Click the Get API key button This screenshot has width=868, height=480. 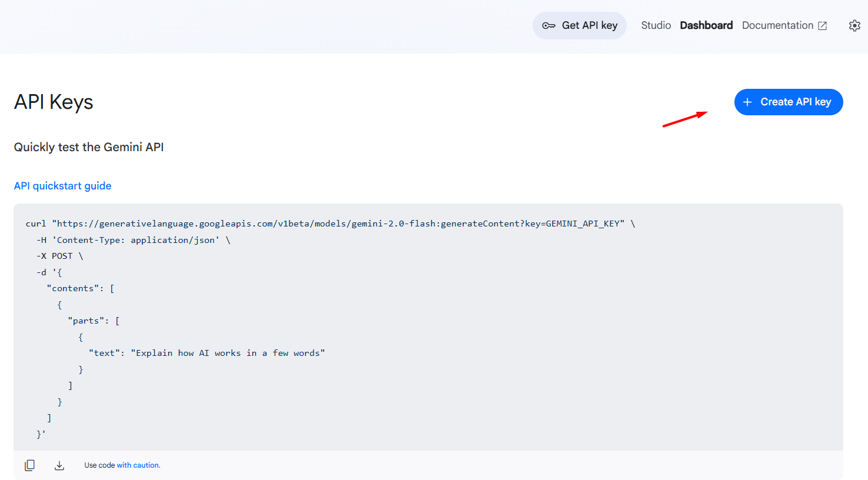tap(580, 25)
